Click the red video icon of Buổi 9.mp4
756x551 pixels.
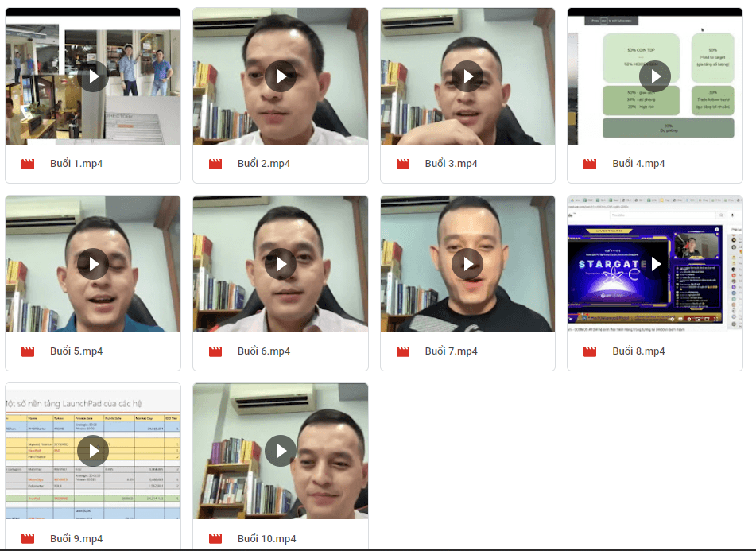tap(28, 538)
